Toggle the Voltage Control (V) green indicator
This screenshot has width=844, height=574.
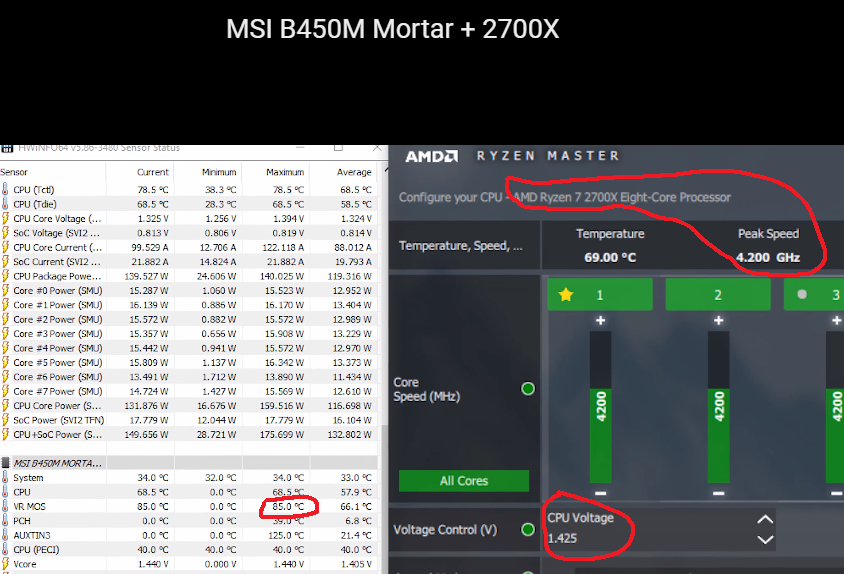click(528, 530)
